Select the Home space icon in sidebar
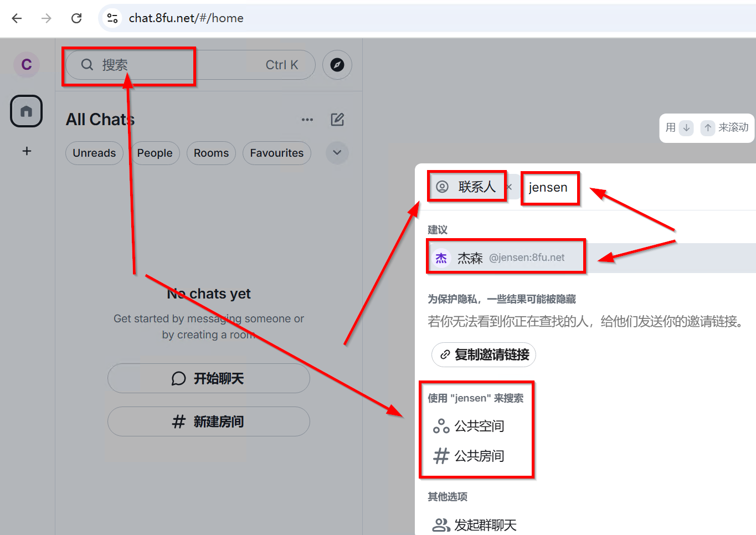The image size is (756, 535). click(x=26, y=111)
